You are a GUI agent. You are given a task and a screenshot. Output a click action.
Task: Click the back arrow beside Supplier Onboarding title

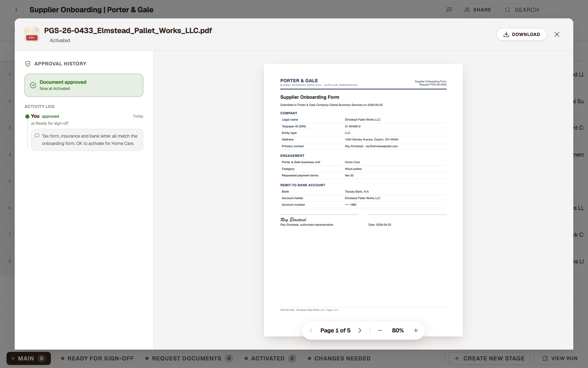pyautogui.click(x=16, y=10)
